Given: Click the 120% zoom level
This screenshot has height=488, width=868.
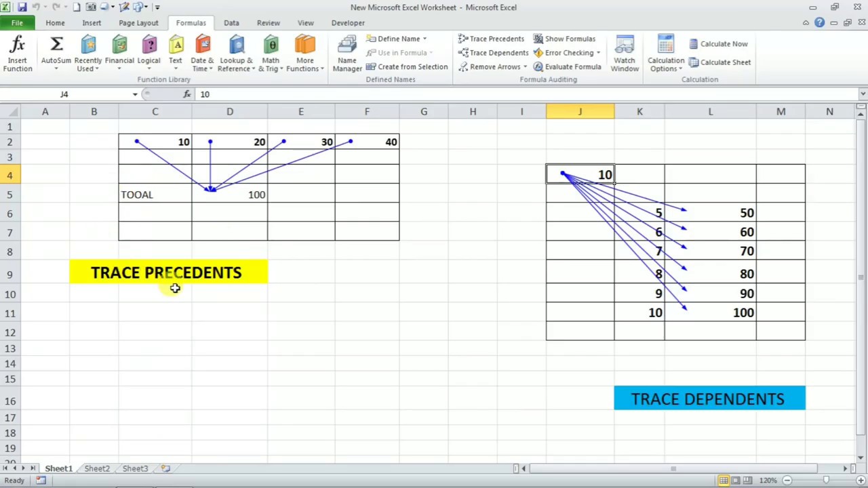Looking at the screenshot, I should 768,481.
